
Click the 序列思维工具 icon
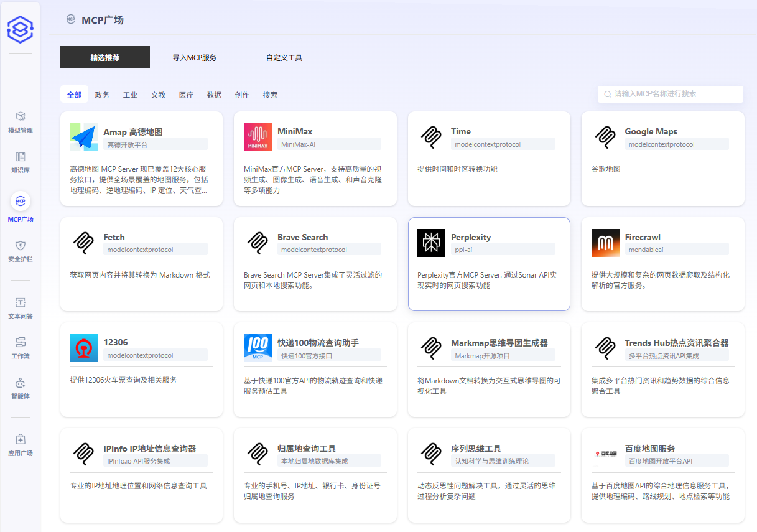click(x=431, y=454)
